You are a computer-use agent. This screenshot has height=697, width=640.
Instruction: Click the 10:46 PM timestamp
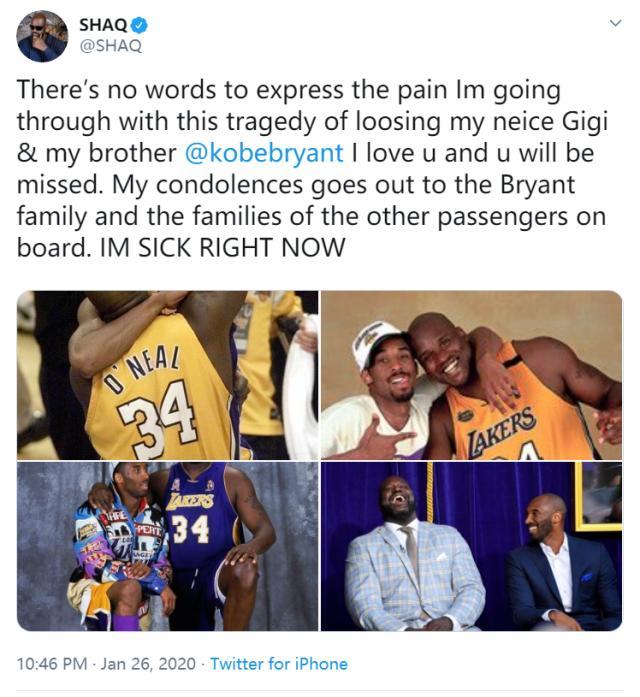point(53,663)
